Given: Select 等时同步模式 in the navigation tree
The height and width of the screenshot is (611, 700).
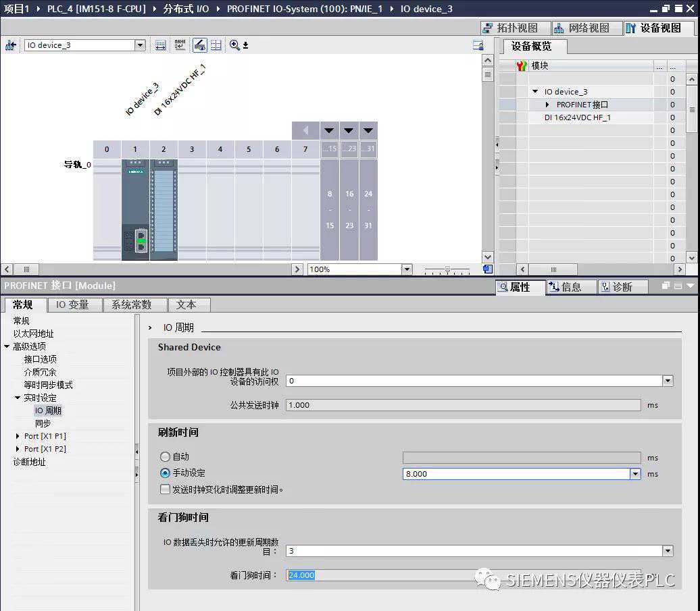Looking at the screenshot, I should pos(48,385).
